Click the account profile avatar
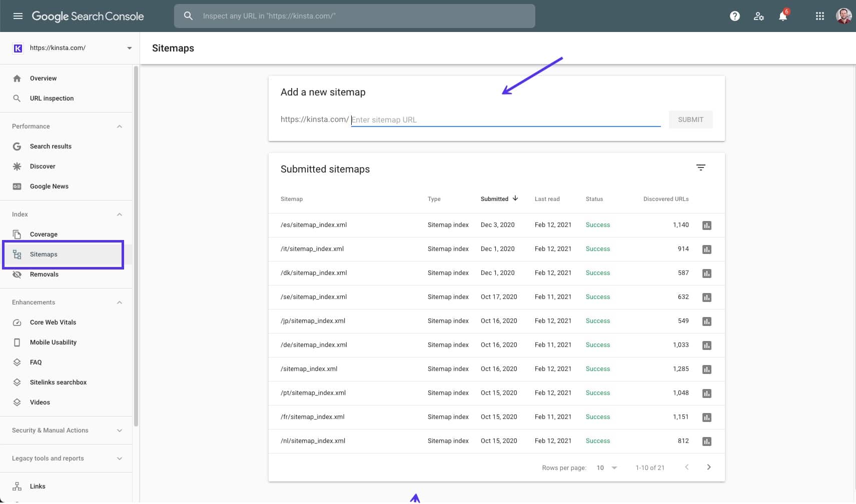The width and height of the screenshot is (856, 504). pyautogui.click(x=843, y=16)
